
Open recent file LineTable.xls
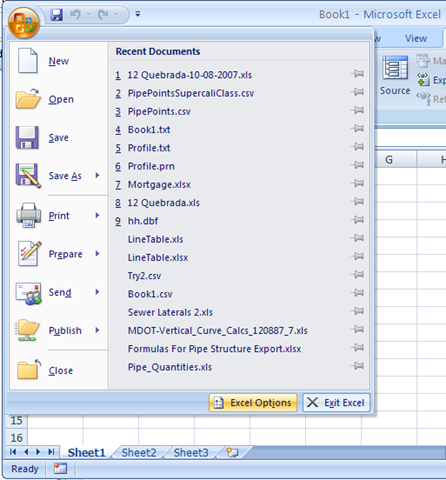155,239
